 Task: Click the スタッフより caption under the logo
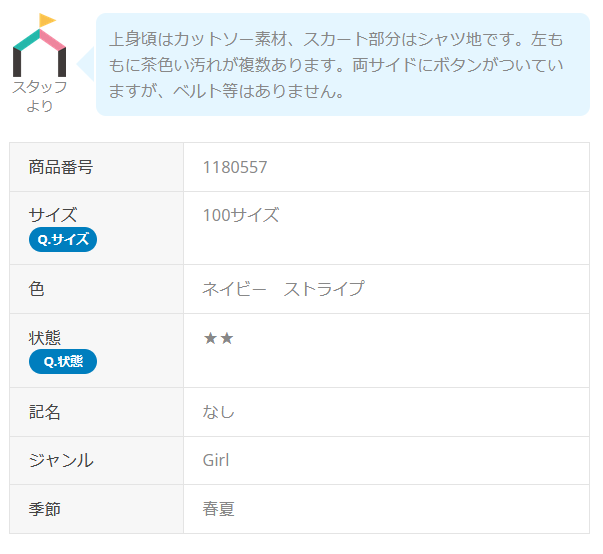[40, 96]
